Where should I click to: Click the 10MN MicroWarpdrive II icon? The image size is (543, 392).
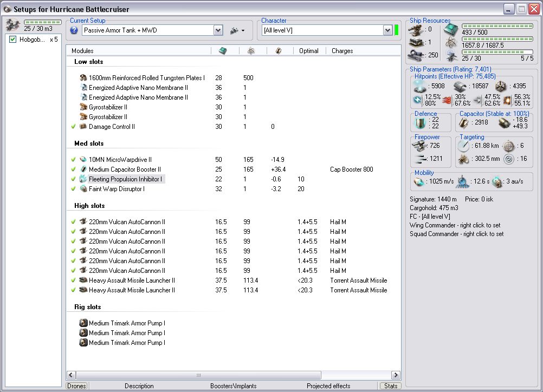coord(83,160)
